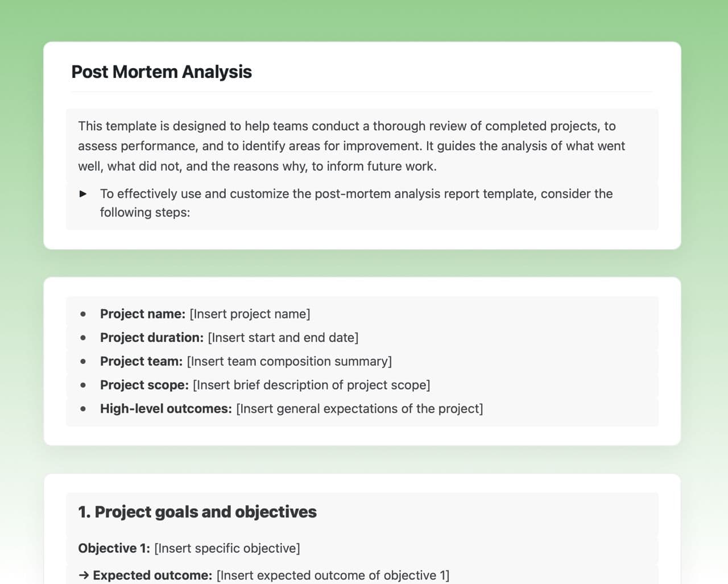This screenshot has height=584, width=728.
Task: Click the '[Insert team composition summary]' placeholder
Action: point(289,362)
